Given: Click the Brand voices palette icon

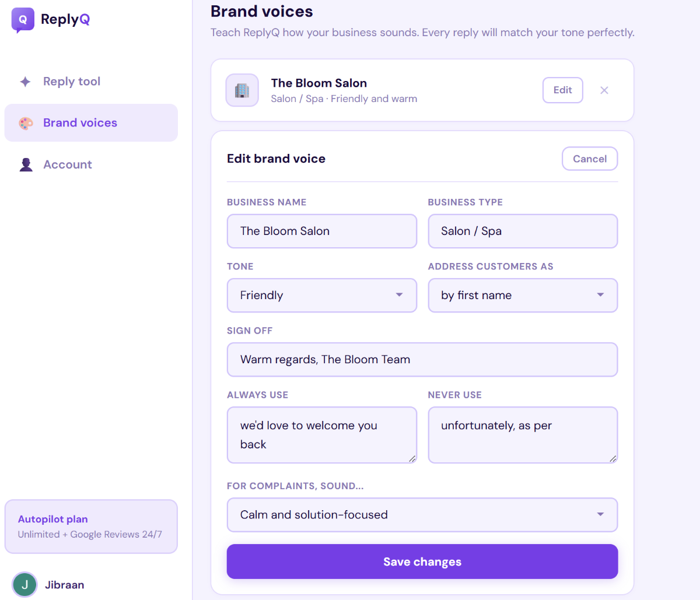Looking at the screenshot, I should coord(26,123).
